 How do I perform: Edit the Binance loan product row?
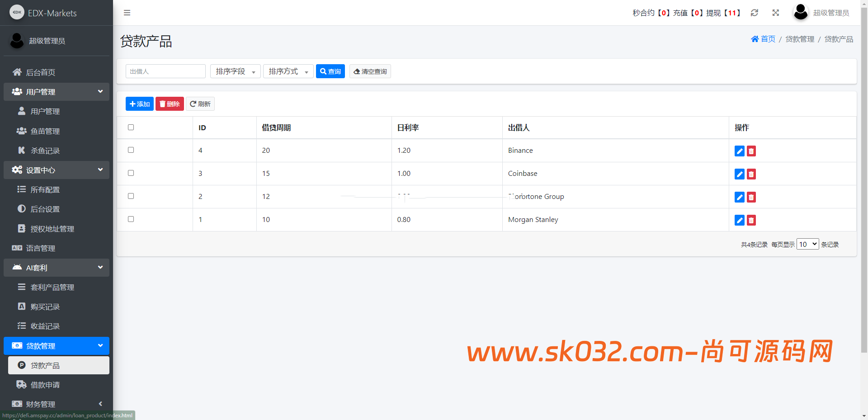[x=739, y=151]
